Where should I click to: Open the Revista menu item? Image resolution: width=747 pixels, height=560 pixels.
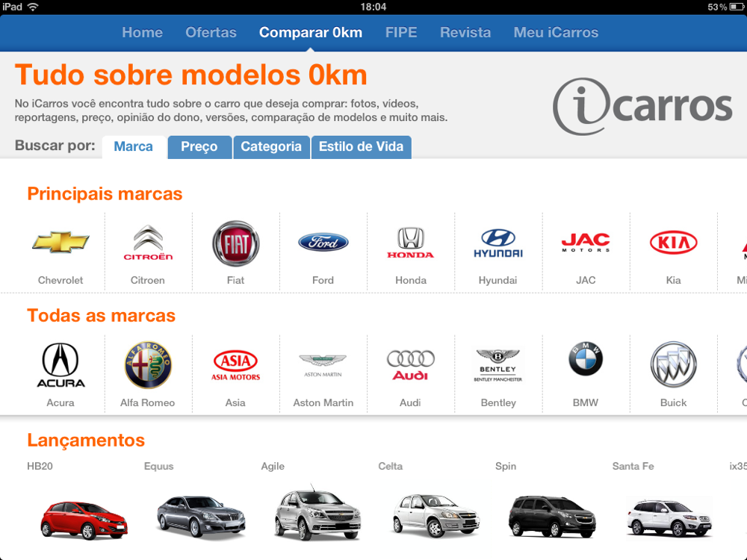465,32
